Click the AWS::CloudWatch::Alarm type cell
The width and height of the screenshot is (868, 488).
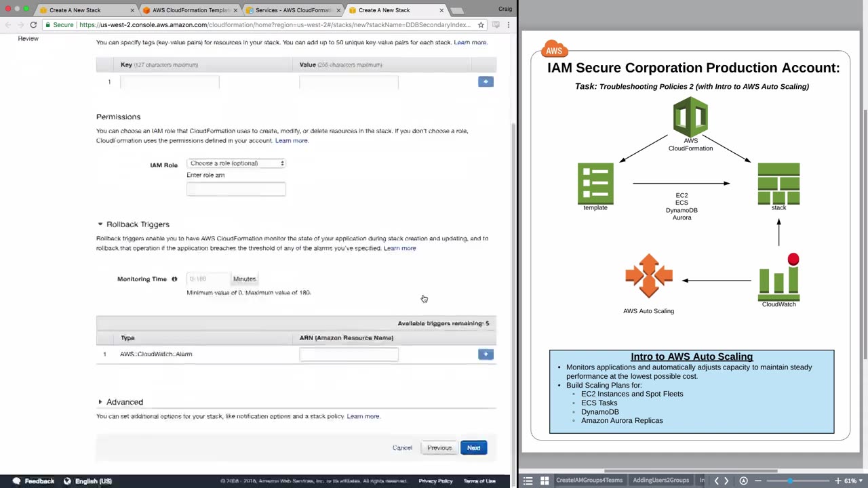click(x=156, y=354)
